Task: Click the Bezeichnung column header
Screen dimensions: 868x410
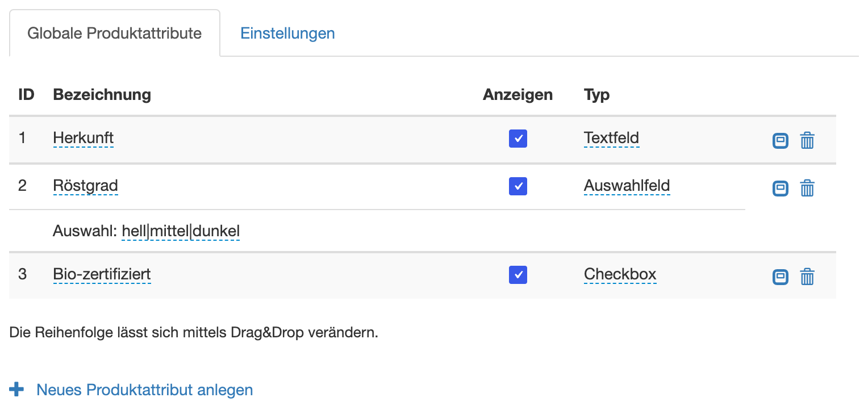Action: (102, 95)
